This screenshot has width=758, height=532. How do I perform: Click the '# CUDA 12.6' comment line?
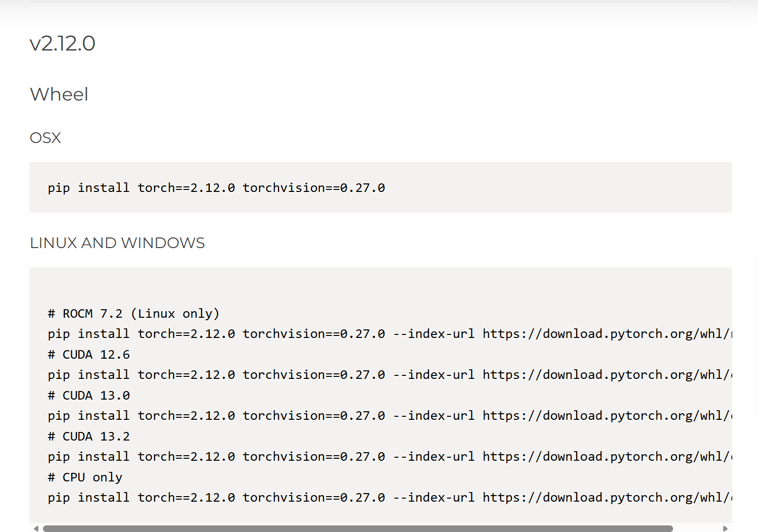(89, 355)
